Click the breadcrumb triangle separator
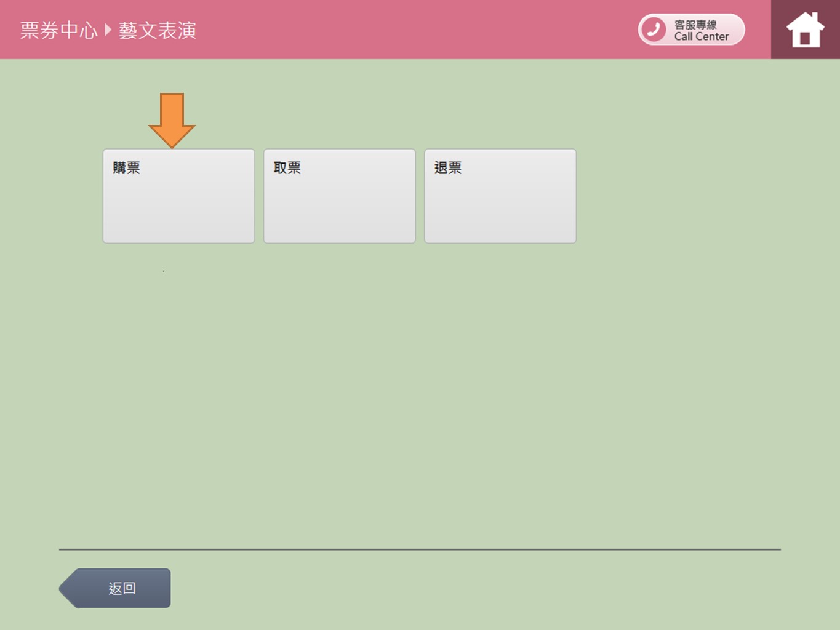Viewport: 840px width, 630px height. [108, 30]
